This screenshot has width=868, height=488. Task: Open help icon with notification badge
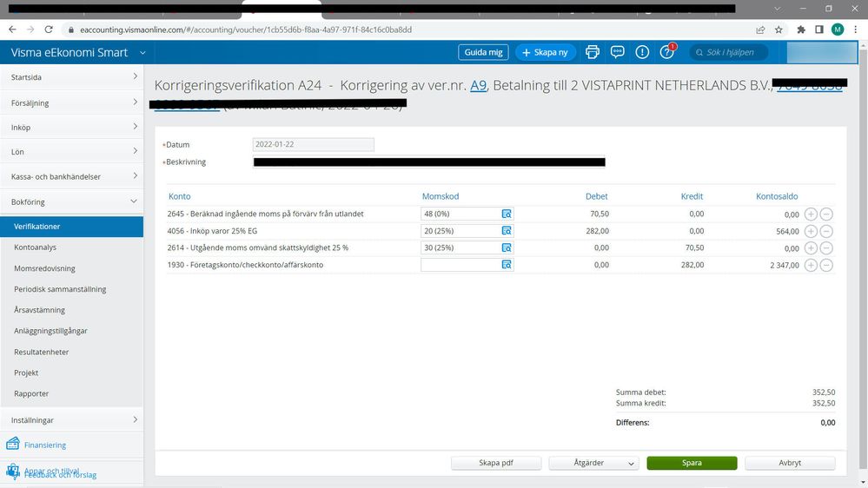coord(666,52)
